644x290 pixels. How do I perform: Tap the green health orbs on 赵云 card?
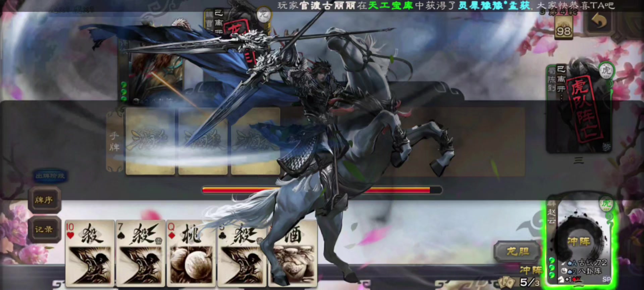tap(552, 268)
